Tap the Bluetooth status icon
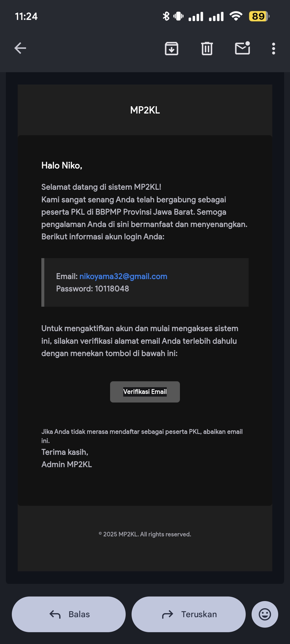 (x=166, y=16)
